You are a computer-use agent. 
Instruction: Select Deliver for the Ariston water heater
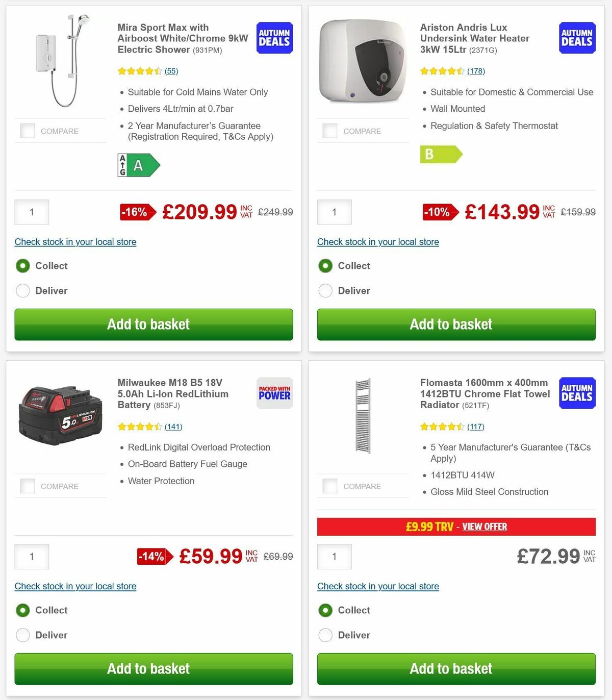click(325, 290)
